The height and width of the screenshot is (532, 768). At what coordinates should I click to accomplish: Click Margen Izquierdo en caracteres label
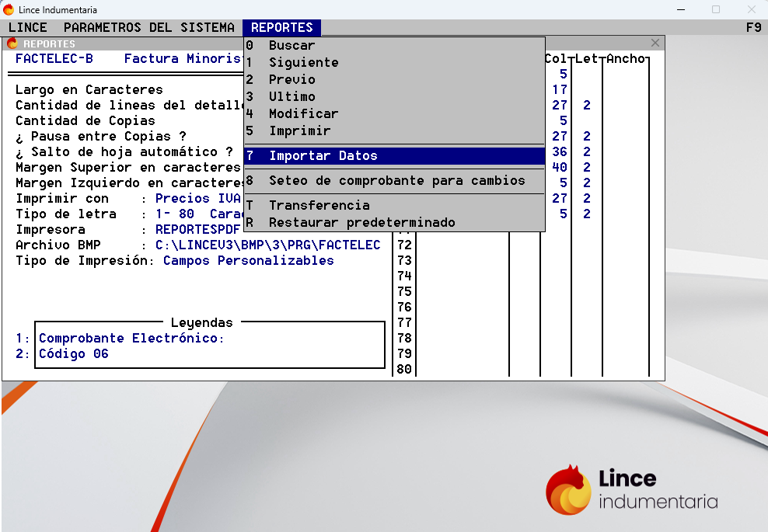click(129, 183)
